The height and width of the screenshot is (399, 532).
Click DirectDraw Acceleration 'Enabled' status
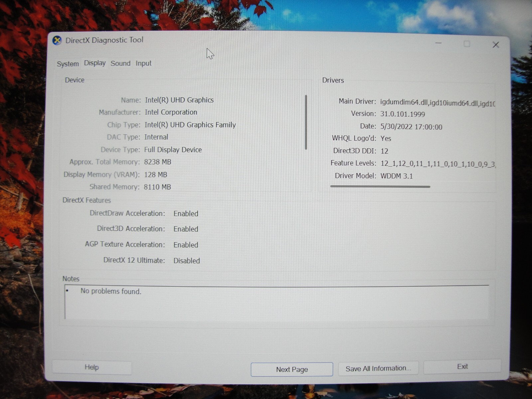(186, 213)
